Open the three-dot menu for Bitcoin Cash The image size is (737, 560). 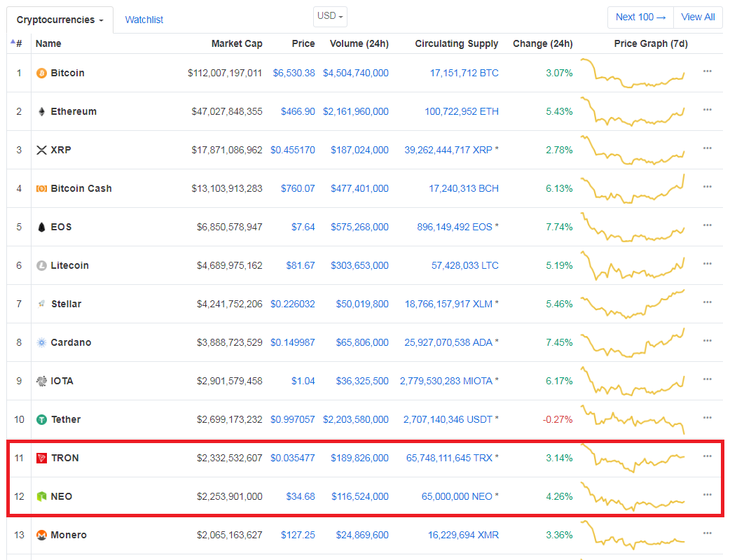click(x=708, y=187)
